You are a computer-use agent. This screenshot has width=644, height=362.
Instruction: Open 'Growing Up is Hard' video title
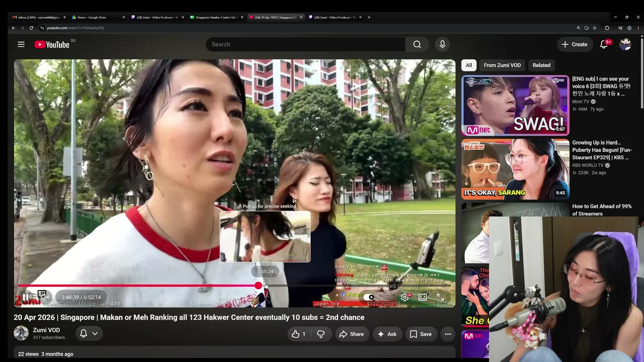coord(603,150)
